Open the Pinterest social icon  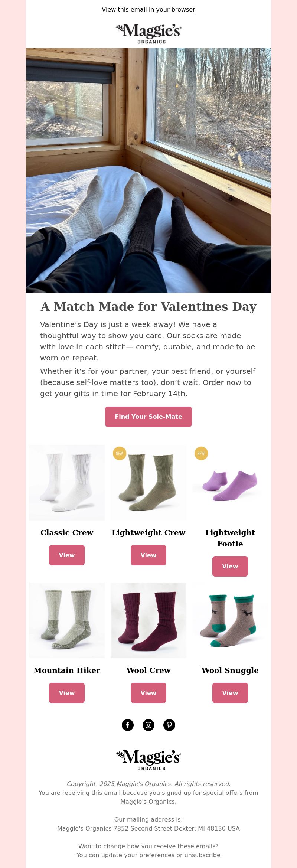169,725
